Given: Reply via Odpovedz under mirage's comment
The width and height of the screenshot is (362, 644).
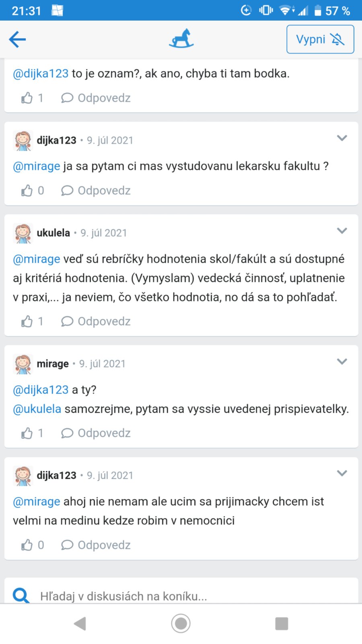Looking at the screenshot, I should tap(96, 433).
